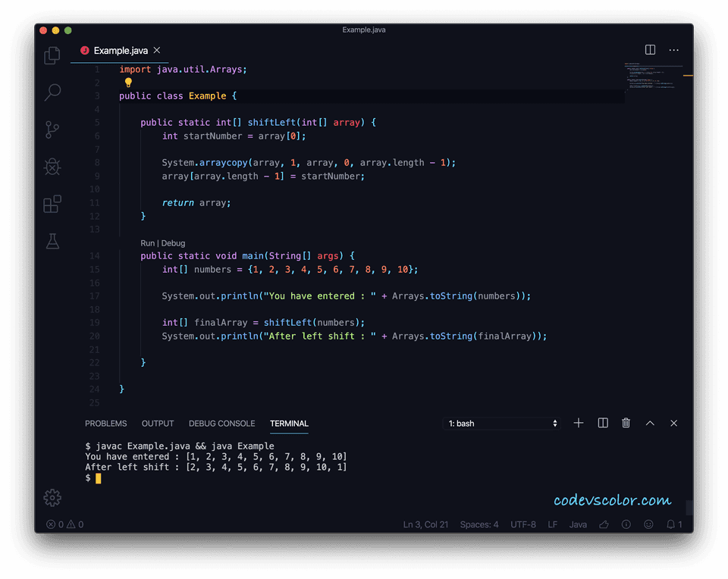Open the Explorer files icon
This screenshot has width=728, height=579.
coord(52,55)
